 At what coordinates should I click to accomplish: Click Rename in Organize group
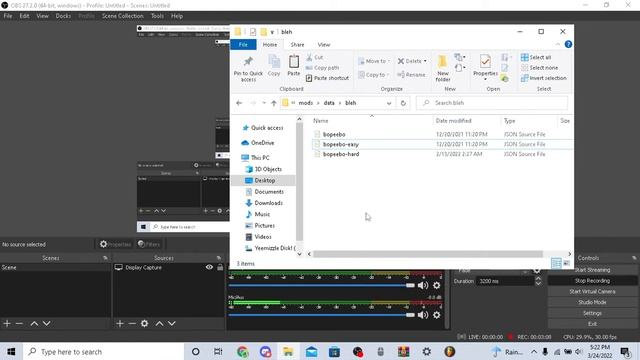coord(411,75)
